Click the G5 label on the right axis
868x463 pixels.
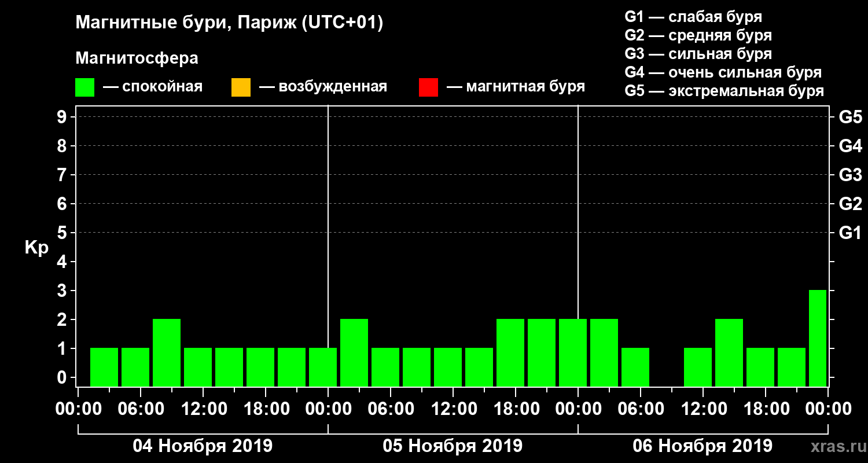[850, 117]
